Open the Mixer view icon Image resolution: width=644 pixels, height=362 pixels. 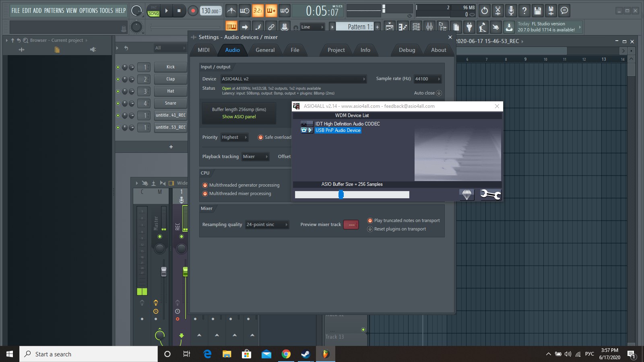[429, 27]
